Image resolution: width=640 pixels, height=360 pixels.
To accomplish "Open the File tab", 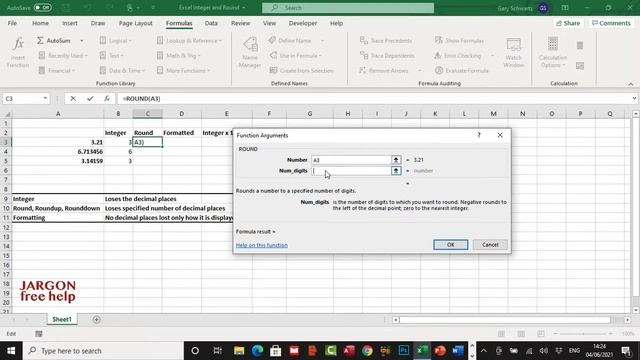I will pos(12,23).
